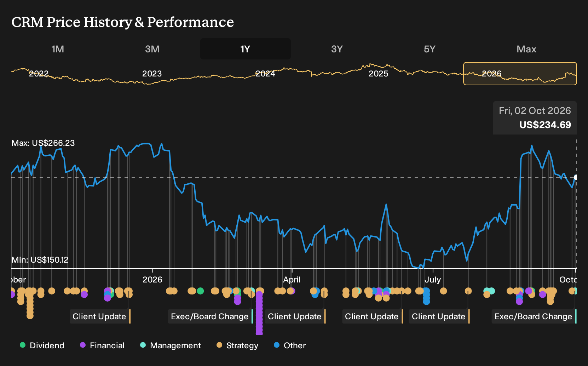This screenshot has width=588, height=366.
Task: Toggle the Dividend legend filter
Action: click(42, 345)
